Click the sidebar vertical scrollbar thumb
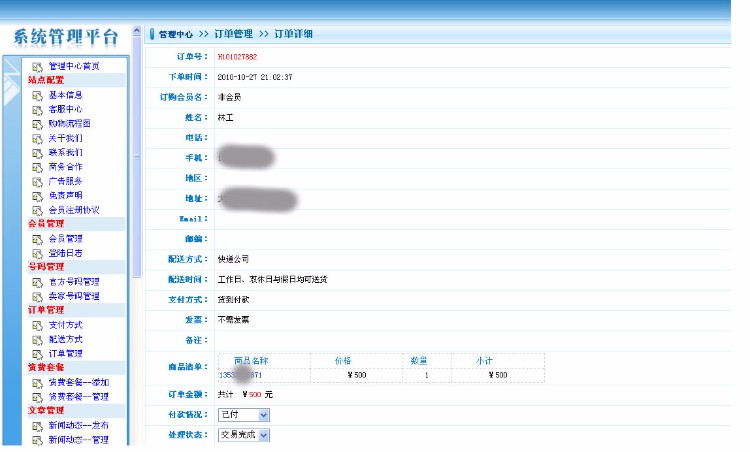The height and width of the screenshot is (452, 750). pyautogui.click(x=137, y=157)
